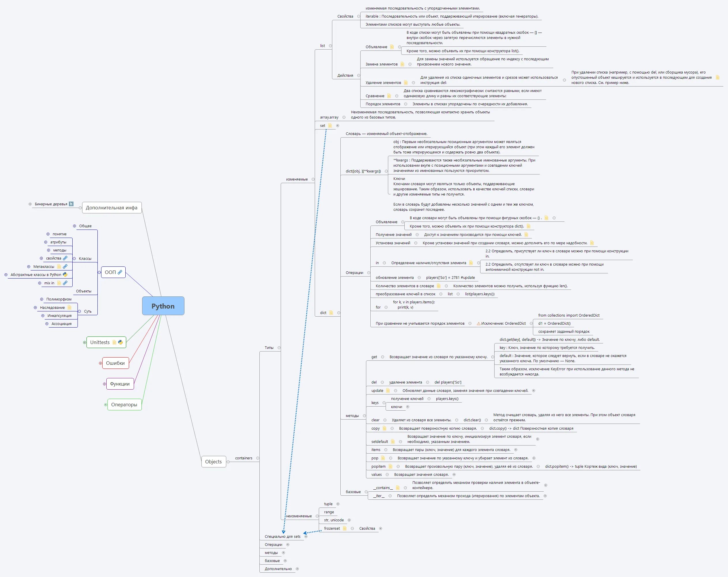The image size is (728, 577).
Task: Expand the Операторы node
Action: coord(106,405)
